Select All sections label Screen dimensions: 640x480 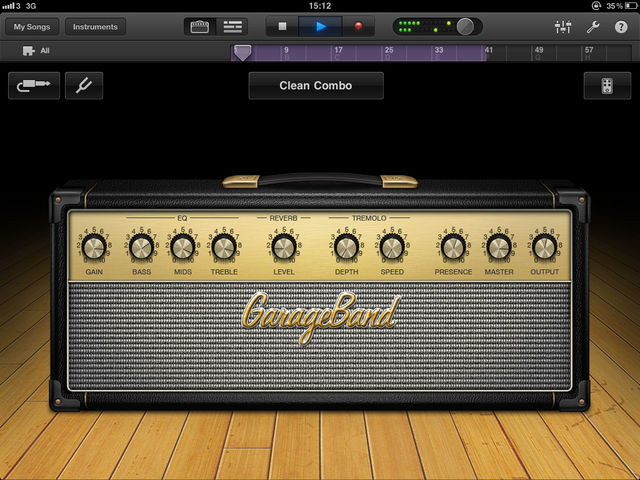pos(45,51)
